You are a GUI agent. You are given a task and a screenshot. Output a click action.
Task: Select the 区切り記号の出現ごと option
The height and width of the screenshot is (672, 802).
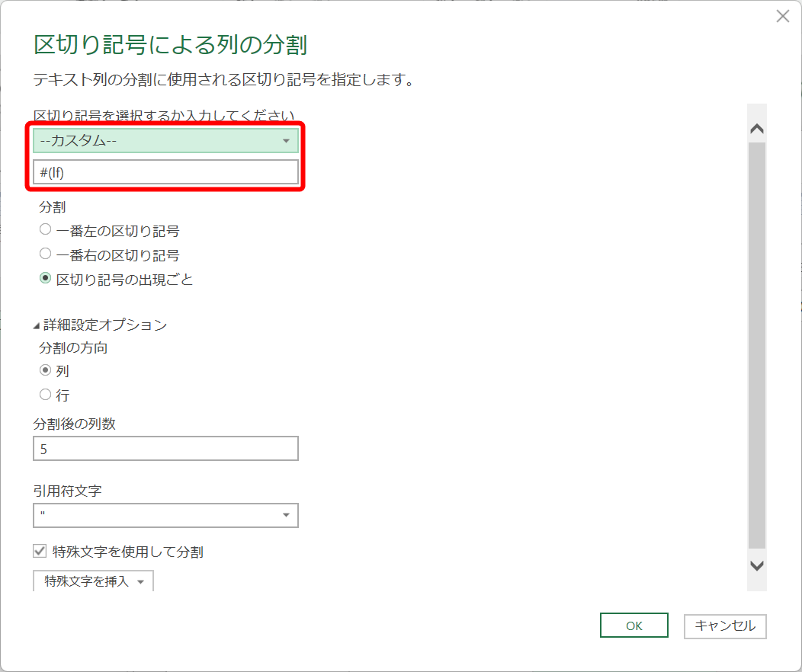[44, 279]
